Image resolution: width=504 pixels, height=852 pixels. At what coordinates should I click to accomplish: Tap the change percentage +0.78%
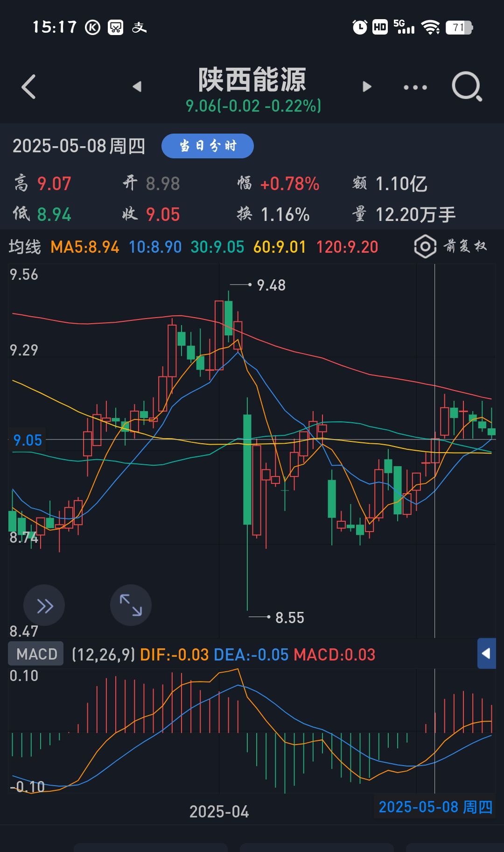click(290, 184)
